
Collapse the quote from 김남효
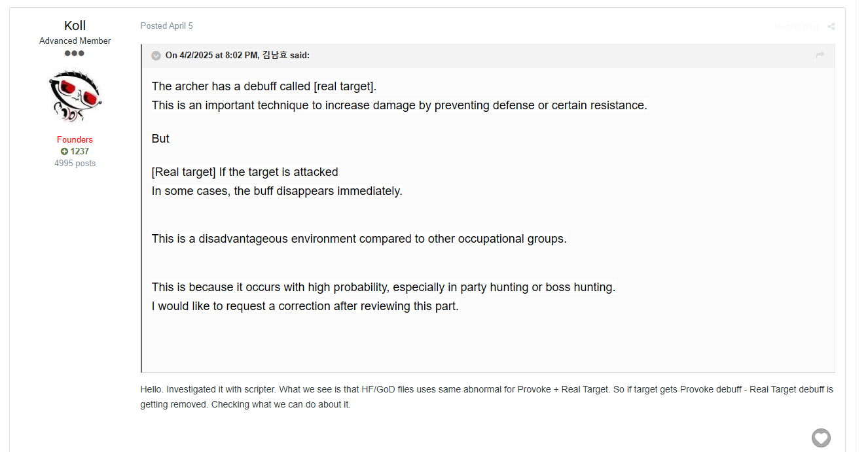tap(156, 56)
